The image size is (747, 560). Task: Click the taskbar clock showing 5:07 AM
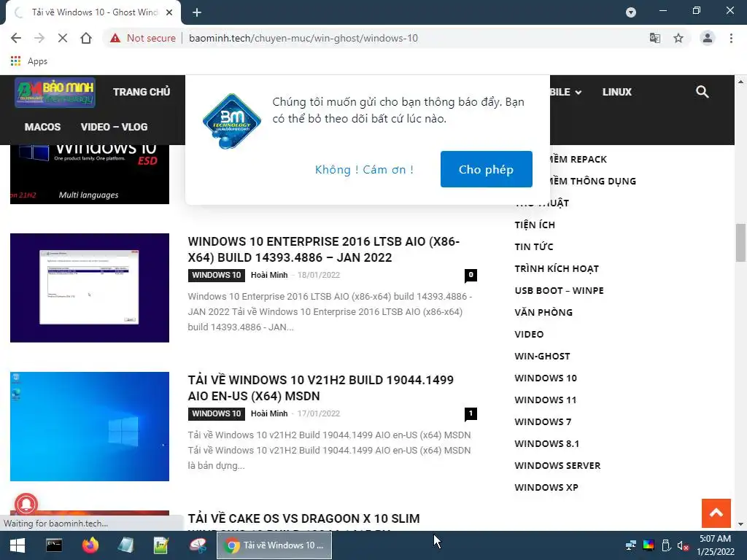click(x=715, y=545)
